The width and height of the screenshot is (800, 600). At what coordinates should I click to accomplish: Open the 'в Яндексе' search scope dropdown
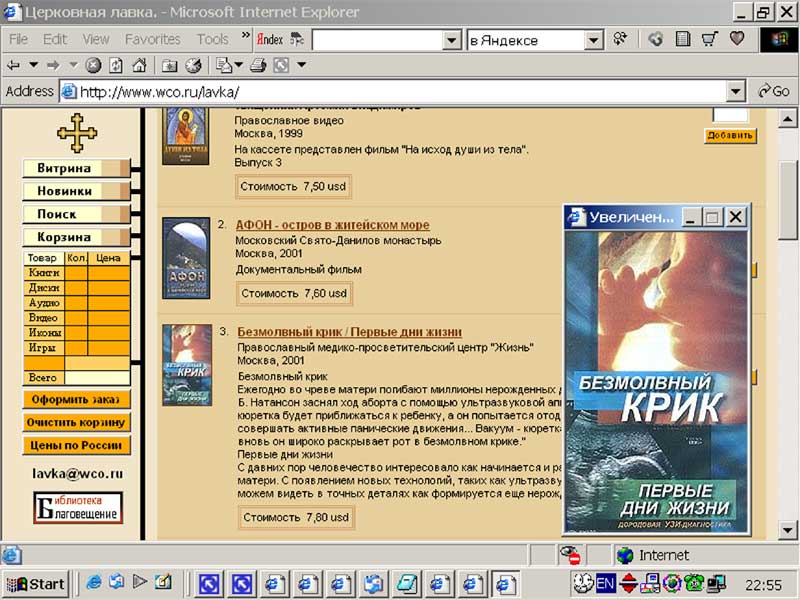593,40
